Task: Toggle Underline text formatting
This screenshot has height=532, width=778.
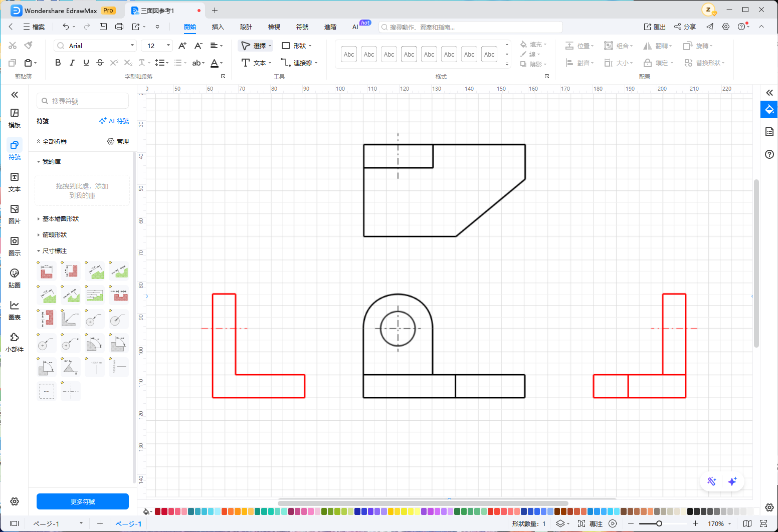Action: point(86,63)
